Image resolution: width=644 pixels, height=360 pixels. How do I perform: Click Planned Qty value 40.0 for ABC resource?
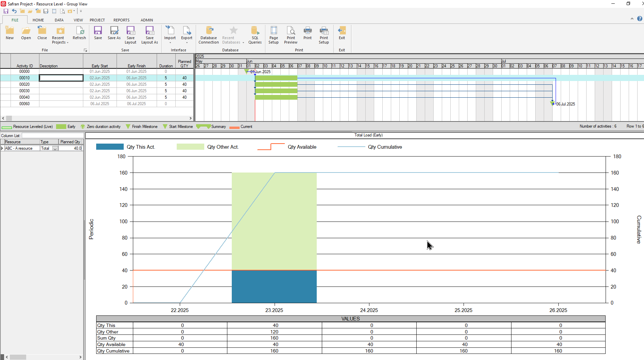tap(70, 148)
